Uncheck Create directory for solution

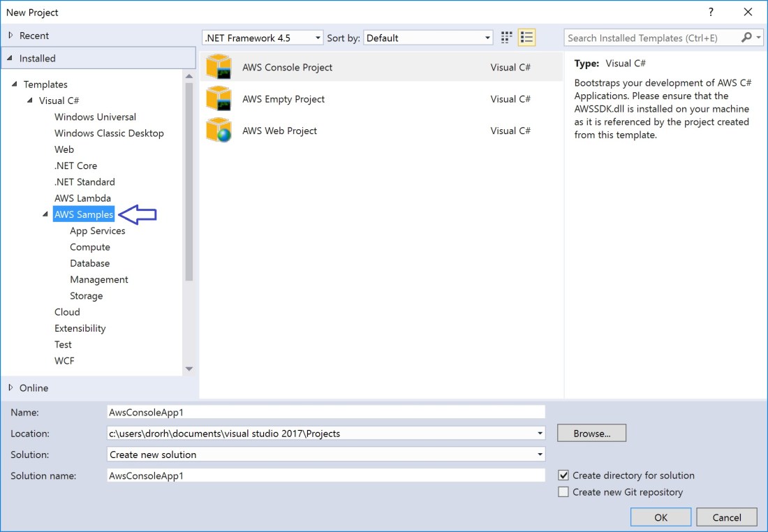[563, 475]
